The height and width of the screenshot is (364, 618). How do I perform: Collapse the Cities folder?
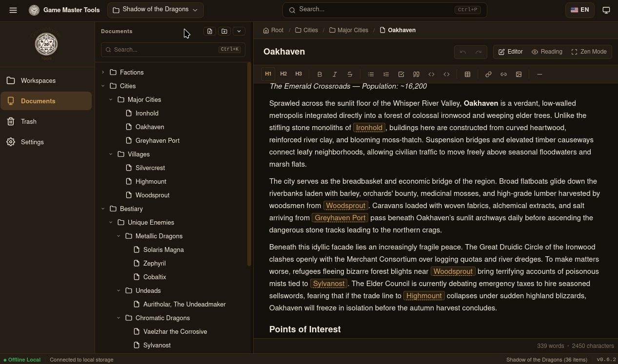pyautogui.click(x=103, y=86)
